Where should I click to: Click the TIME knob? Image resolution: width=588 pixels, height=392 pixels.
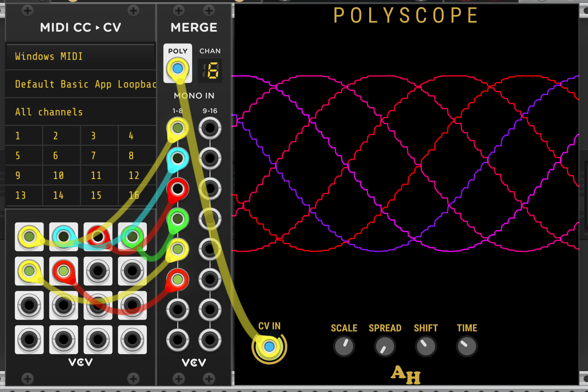pyautogui.click(x=467, y=346)
